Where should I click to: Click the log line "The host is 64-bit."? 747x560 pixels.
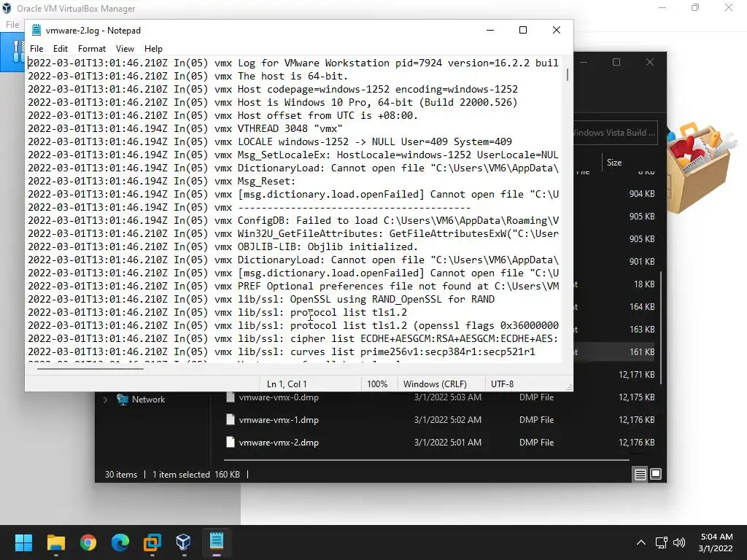[188, 76]
